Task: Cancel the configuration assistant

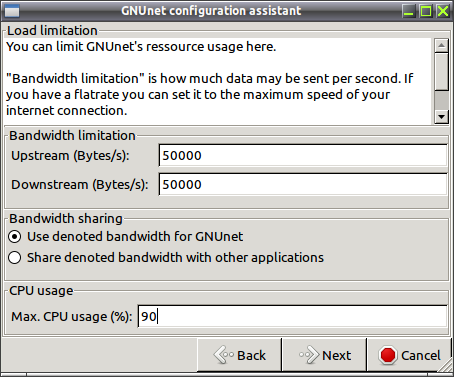Action: pos(409,355)
